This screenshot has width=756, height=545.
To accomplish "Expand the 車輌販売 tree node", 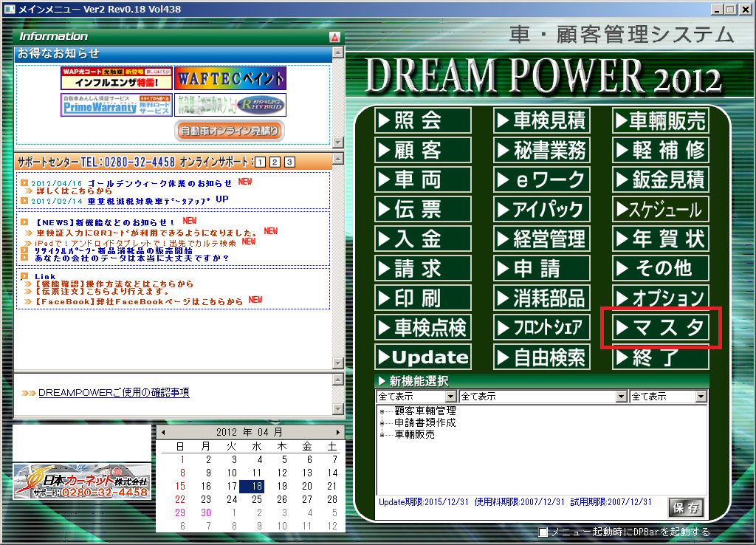I will coord(382,435).
